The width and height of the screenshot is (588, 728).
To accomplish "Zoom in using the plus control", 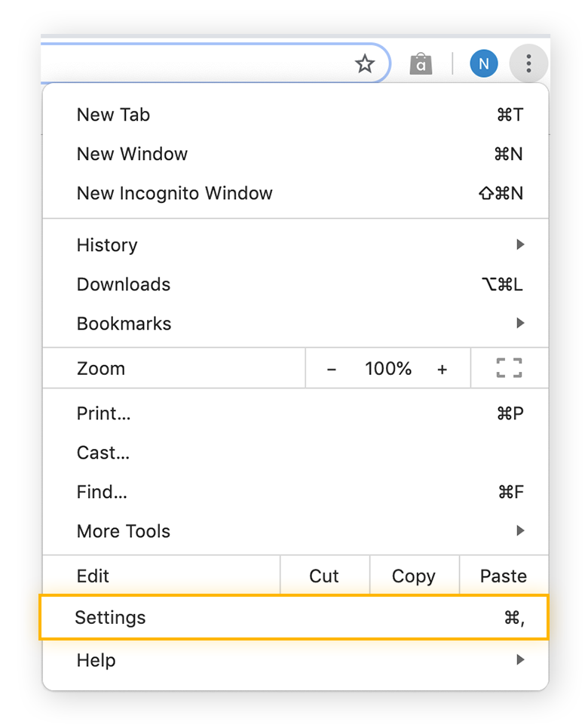I will tap(443, 369).
